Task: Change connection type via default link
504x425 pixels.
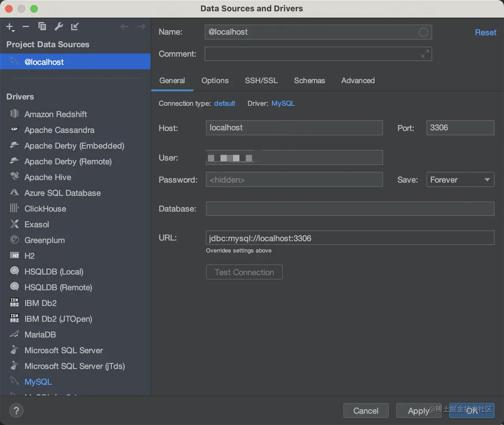Action: [x=224, y=103]
